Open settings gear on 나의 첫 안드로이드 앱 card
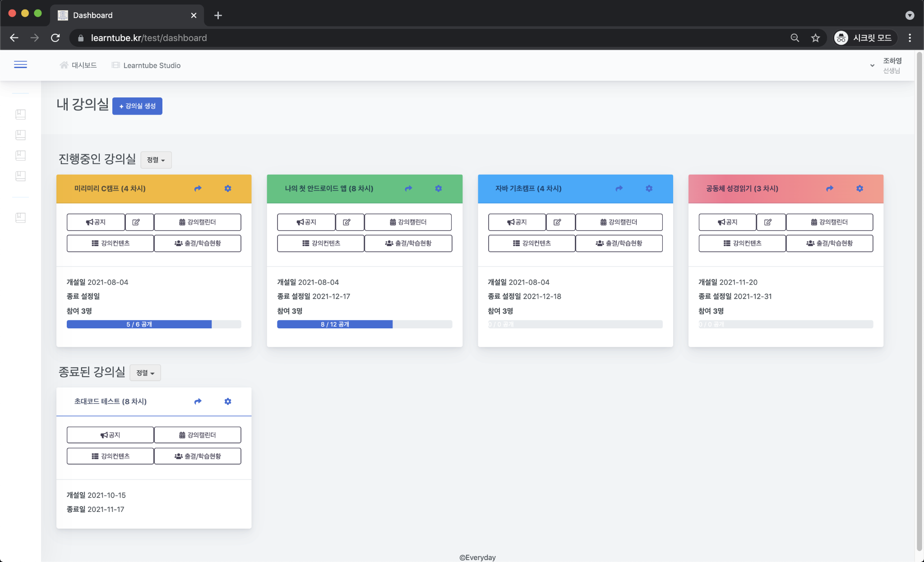This screenshot has width=924, height=562. (x=438, y=189)
